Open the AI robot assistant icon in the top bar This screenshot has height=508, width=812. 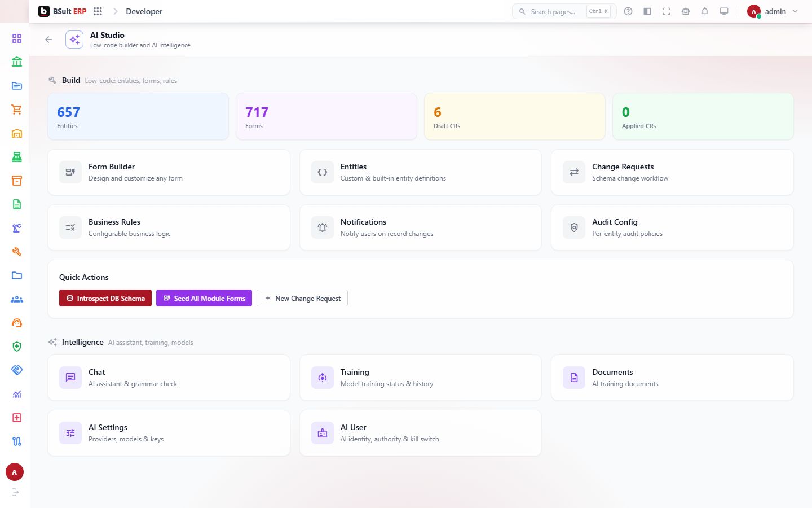[686, 11]
